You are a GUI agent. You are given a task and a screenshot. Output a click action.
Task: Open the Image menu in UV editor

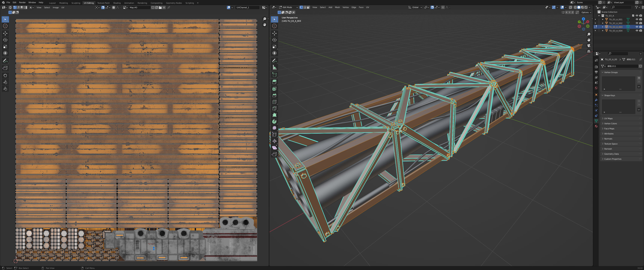click(55, 7)
